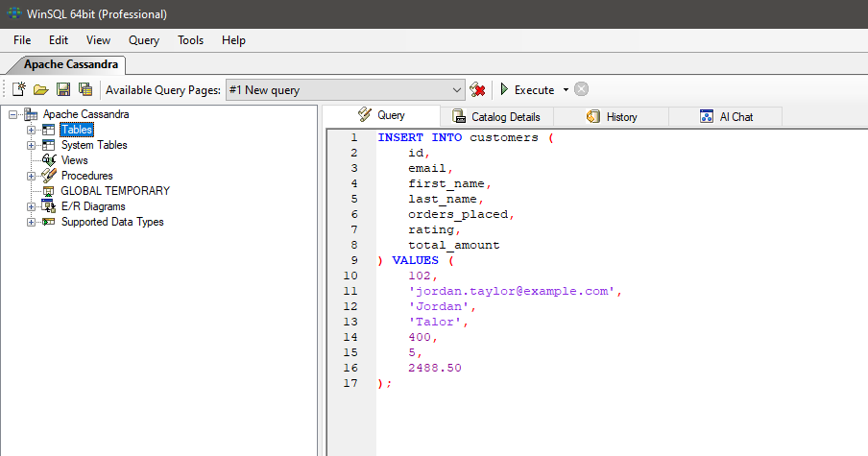Viewport: 868px width, 456px height.
Task: Click the value 102 on line 10
Action: pyautogui.click(x=419, y=276)
